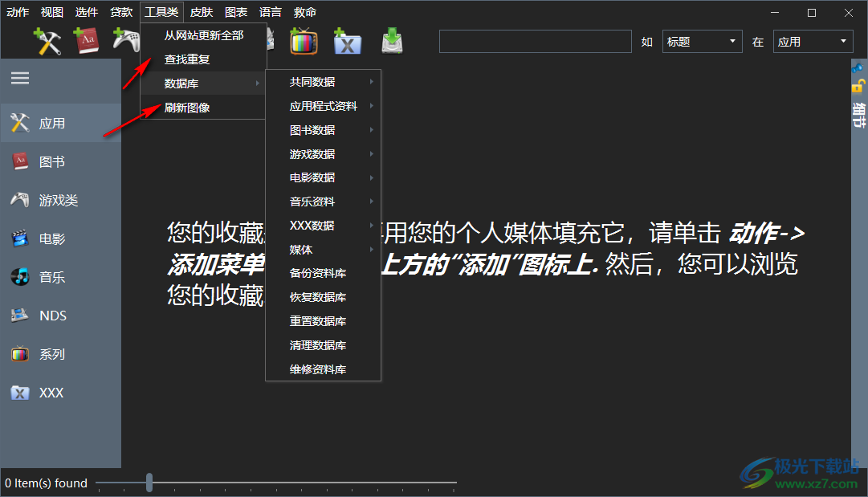Screen dimensions: 868x497
Task: Select 从网站更新全部 from the menu
Action: [x=201, y=36]
